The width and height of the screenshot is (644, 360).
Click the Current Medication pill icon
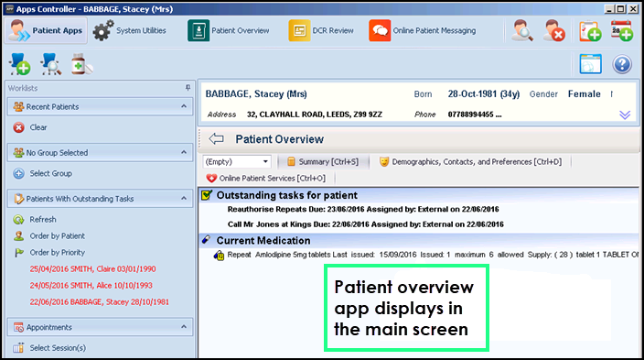(x=206, y=240)
